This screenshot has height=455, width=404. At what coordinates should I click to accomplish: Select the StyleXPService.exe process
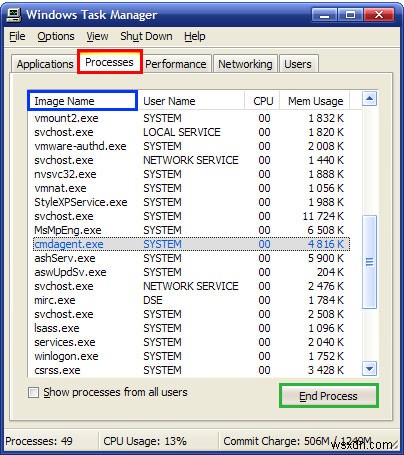(191, 202)
